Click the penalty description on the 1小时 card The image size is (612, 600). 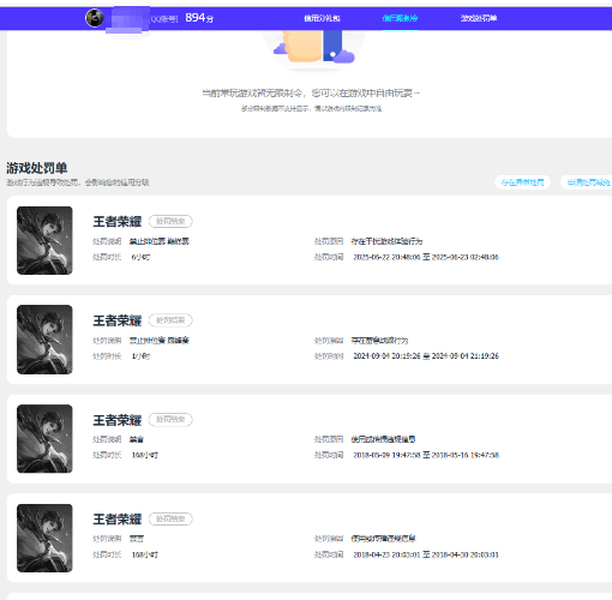tap(159, 340)
